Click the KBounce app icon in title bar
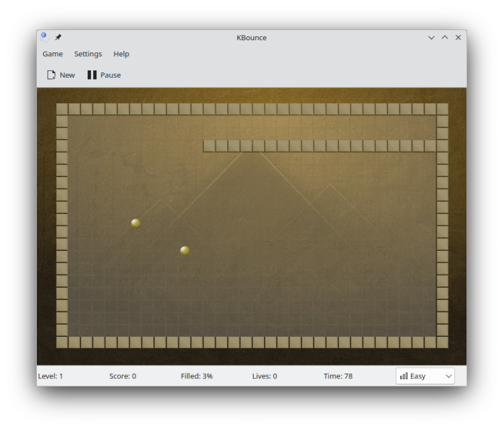 click(44, 38)
